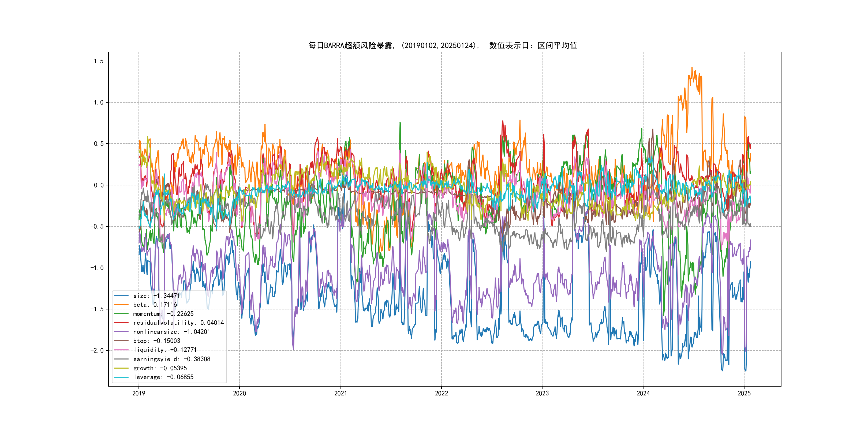Click the 'momentum: -0.22625' legend entry
Screen dimensions: 868x434
pyautogui.click(x=163, y=314)
